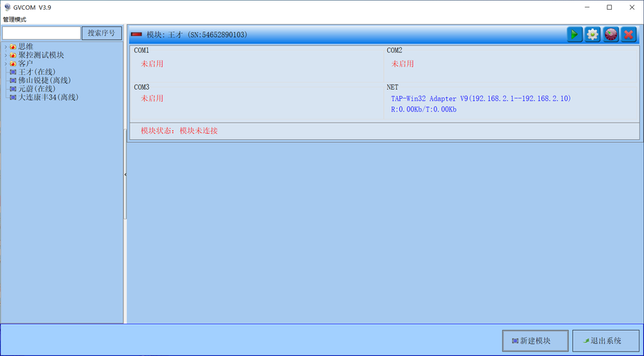Image resolution: width=644 pixels, height=356 pixels.
Task: Click the 新建模块 button
Action: pyautogui.click(x=535, y=341)
